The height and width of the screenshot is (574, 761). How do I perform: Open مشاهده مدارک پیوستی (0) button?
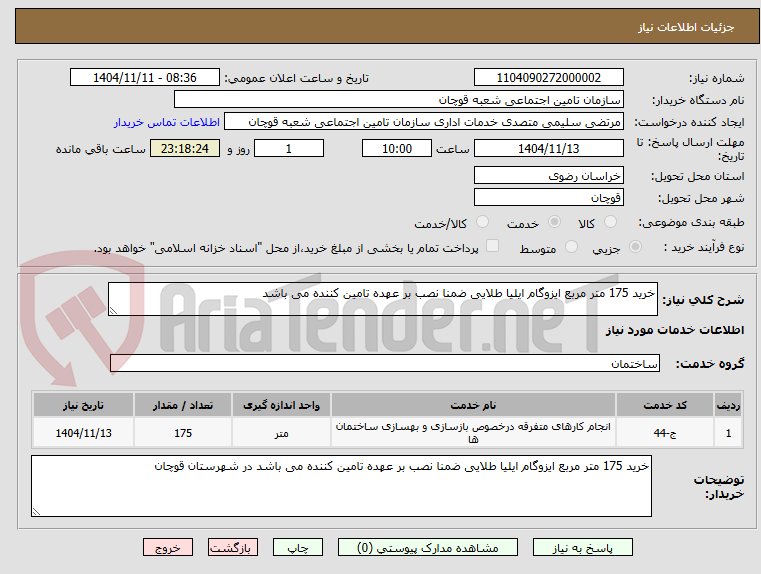coord(428,547)
